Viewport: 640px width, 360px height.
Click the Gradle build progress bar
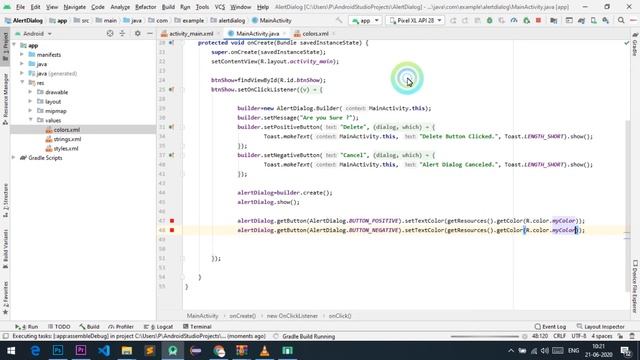[x=484, y=337]
